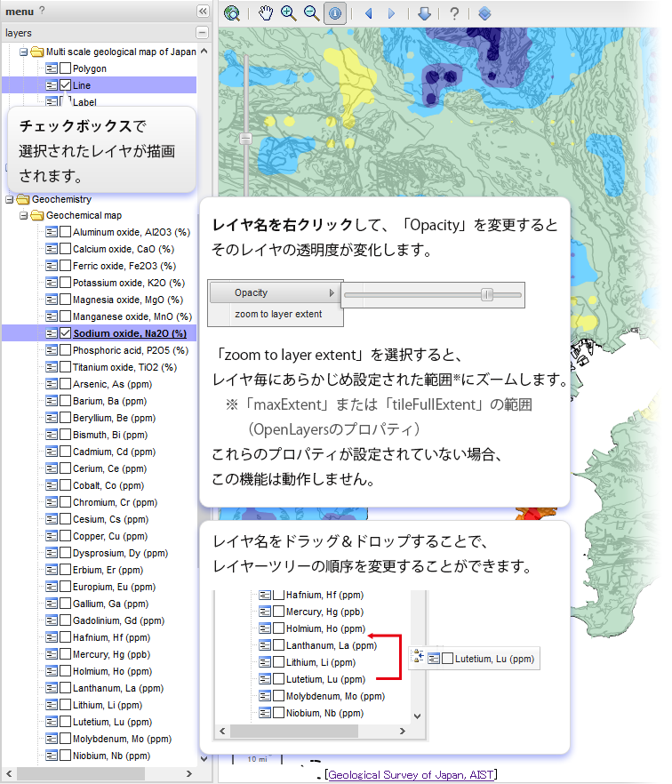Click the map zoom slider handle
The width and height of the screenshot is (672, 784).
coord(245,139)
